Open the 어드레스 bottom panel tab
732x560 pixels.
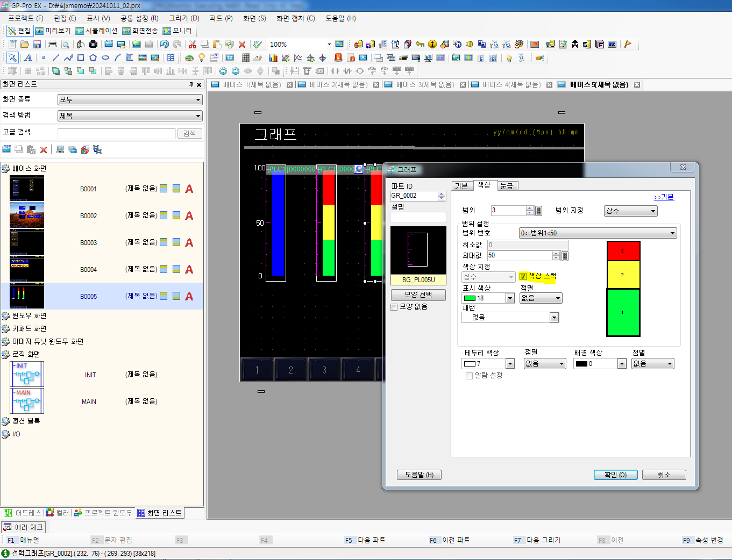click(23, 513)
